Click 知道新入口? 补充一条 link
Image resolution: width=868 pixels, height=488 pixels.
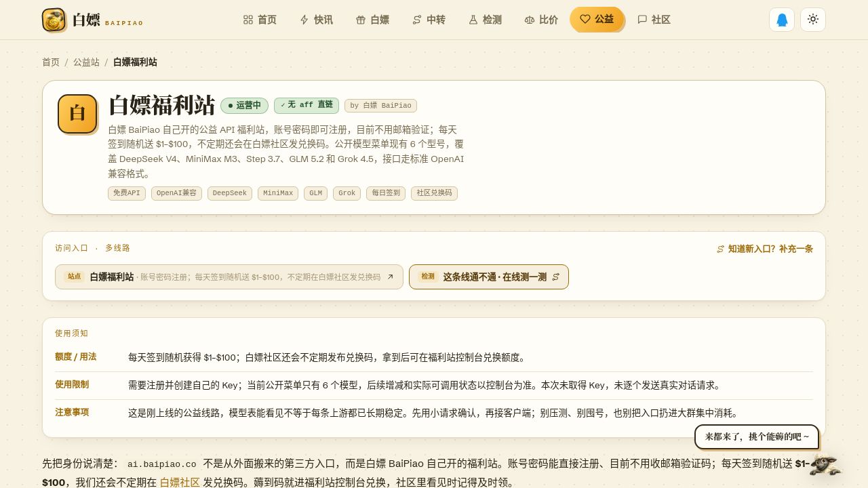(x=765, y=249)
